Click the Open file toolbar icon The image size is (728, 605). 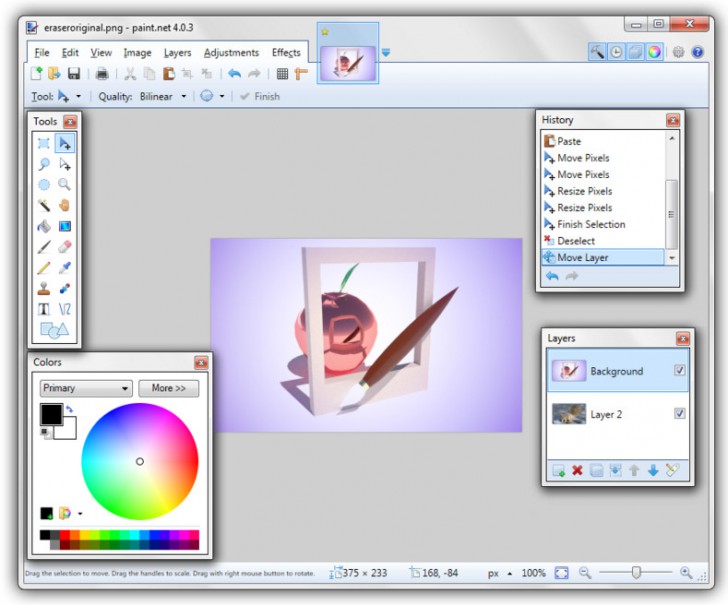(54, 73)
